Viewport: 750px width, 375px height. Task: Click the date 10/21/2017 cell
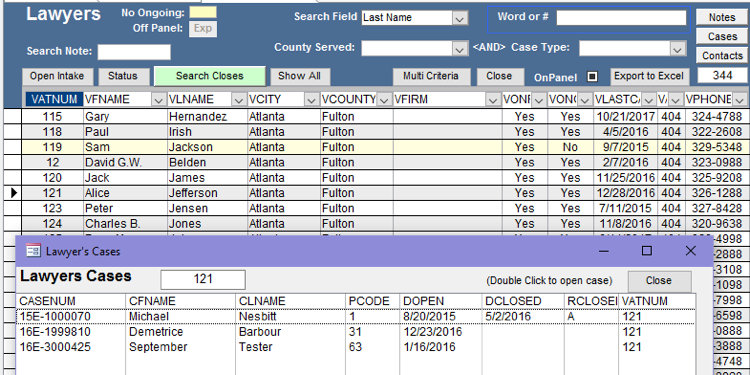point(625,116)
